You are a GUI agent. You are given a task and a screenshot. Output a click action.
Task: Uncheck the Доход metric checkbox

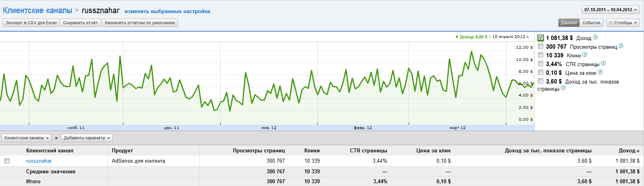tap(540, 38)
